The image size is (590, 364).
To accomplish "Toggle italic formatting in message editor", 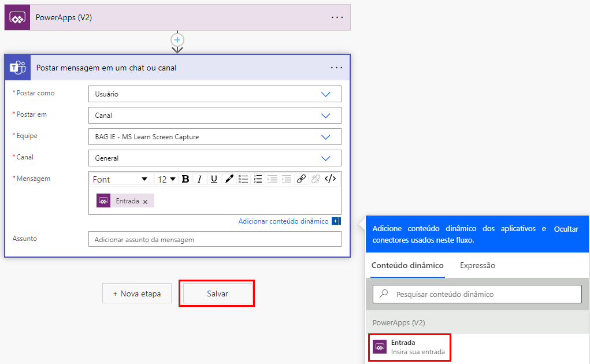I will pyautogui.click(x=199, y=179).
